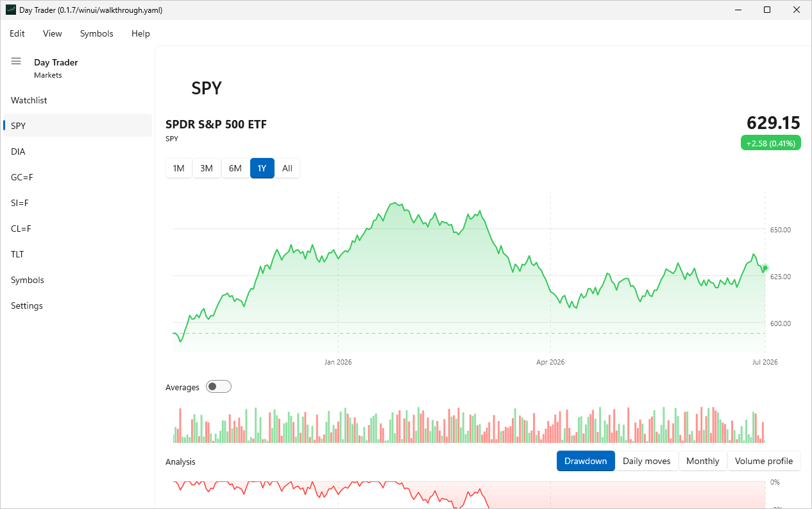Open Watchlist in the sidebar
This screenshot has width=812, height=509.
78,100
